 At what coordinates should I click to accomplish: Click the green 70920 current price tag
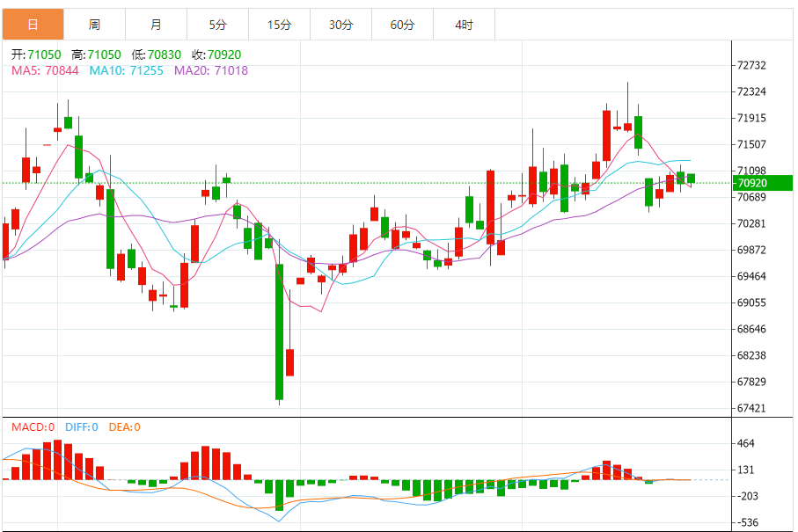pyautogui.click(x=763, y=183)
